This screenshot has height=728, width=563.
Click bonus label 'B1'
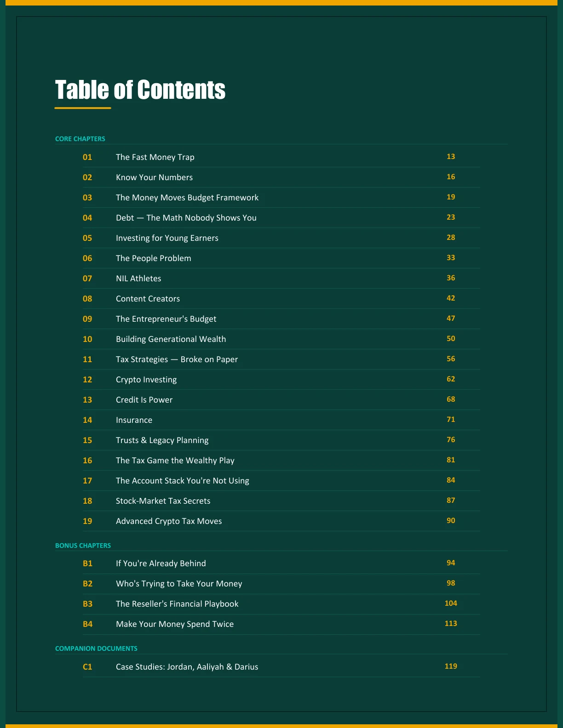[x=87, y=563]
